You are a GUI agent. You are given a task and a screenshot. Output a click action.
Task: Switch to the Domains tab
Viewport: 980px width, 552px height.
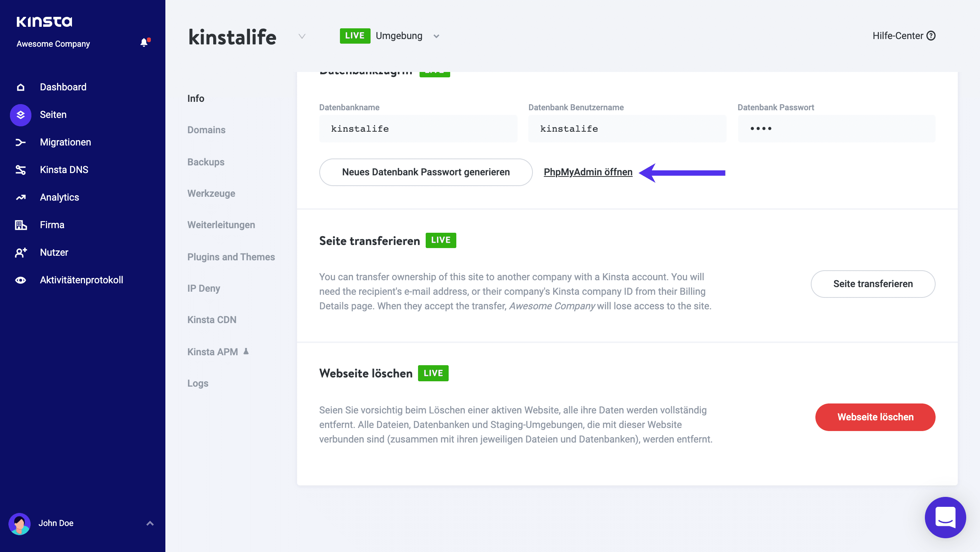coord(206,130)
